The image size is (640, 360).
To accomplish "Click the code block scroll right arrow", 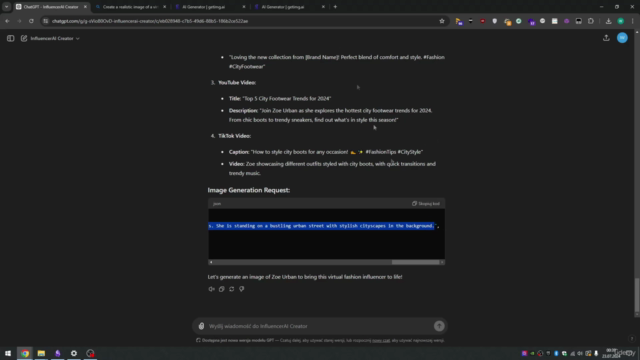I will [442, 262].
